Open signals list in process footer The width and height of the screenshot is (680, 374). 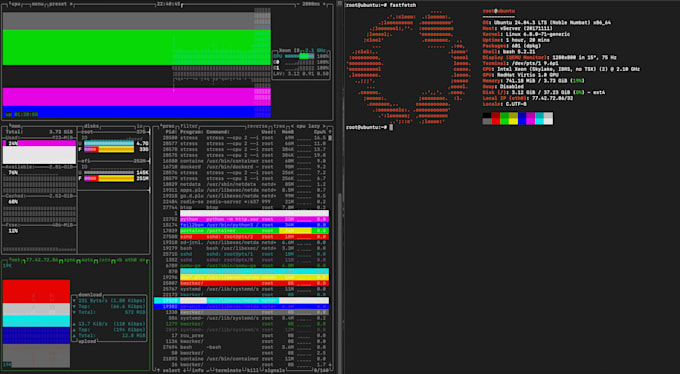[274, 370]
